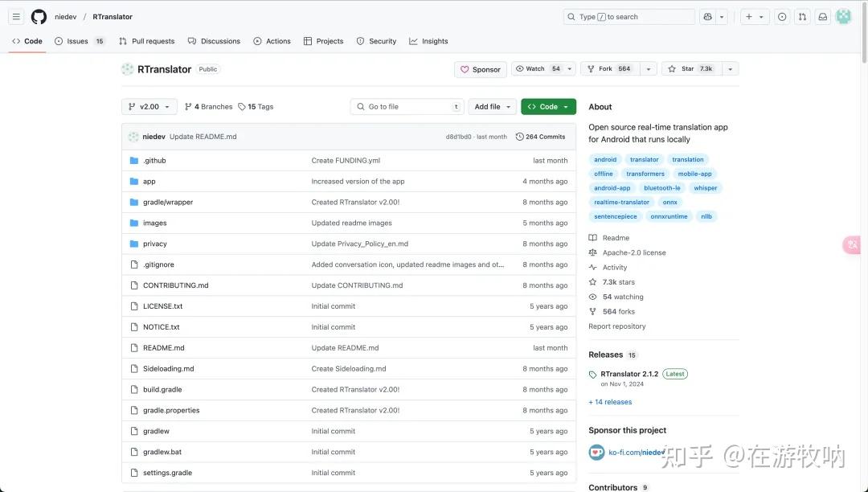Click the RTranslator repository avatar icon

pyautogui.click(x=127, y=69)
